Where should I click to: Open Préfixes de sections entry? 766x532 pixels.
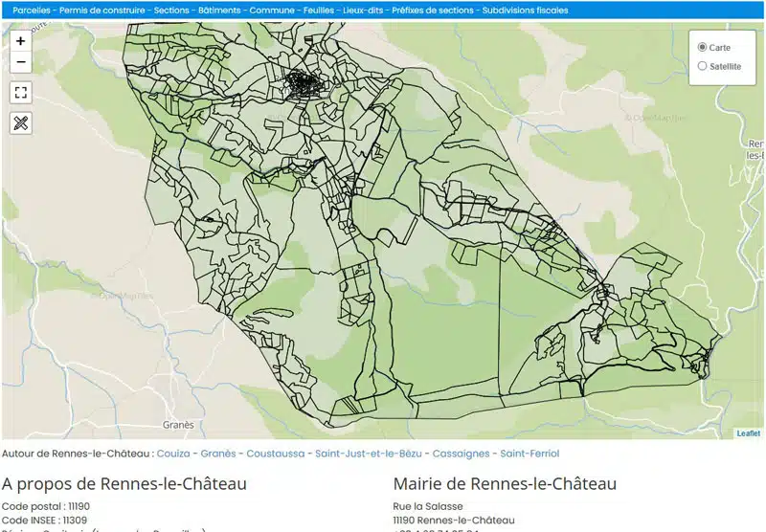click(433, 11)
